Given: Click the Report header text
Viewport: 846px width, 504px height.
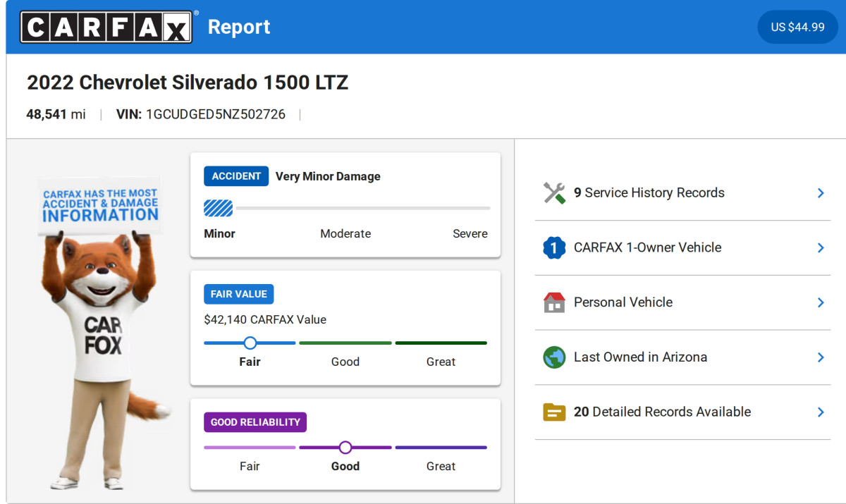Looking at the screenshot, I should pos(239,27).
